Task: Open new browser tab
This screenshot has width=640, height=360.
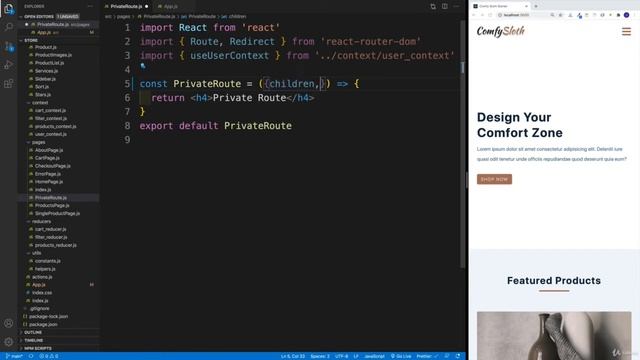Action: 536,6
